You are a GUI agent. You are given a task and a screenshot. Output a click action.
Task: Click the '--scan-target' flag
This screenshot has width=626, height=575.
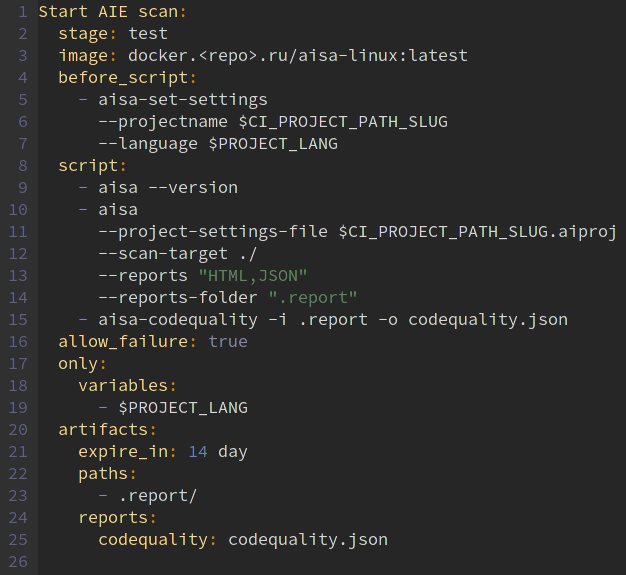163,255
